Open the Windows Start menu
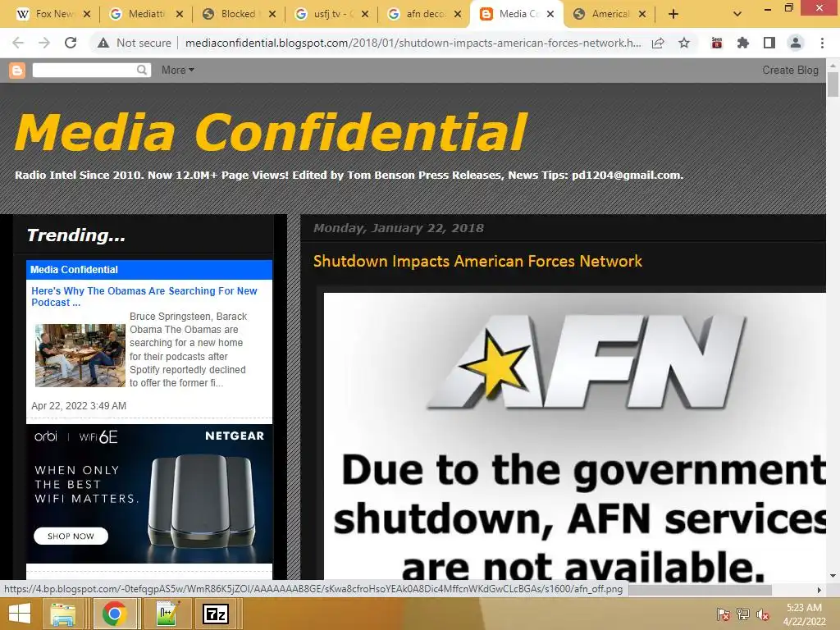 (x=20, y=614)
